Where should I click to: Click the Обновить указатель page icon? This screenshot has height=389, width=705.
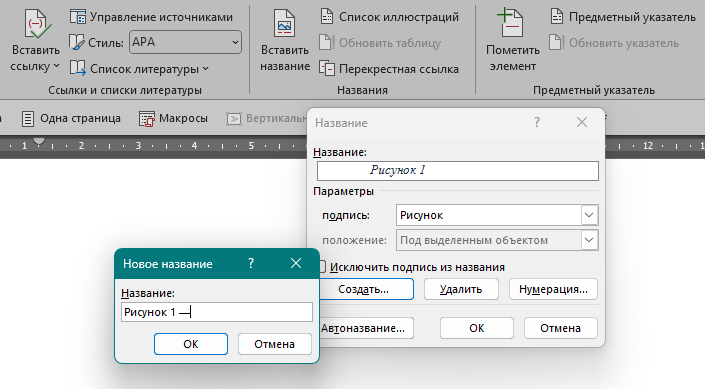pyautogui.click(x=557, y=43)
